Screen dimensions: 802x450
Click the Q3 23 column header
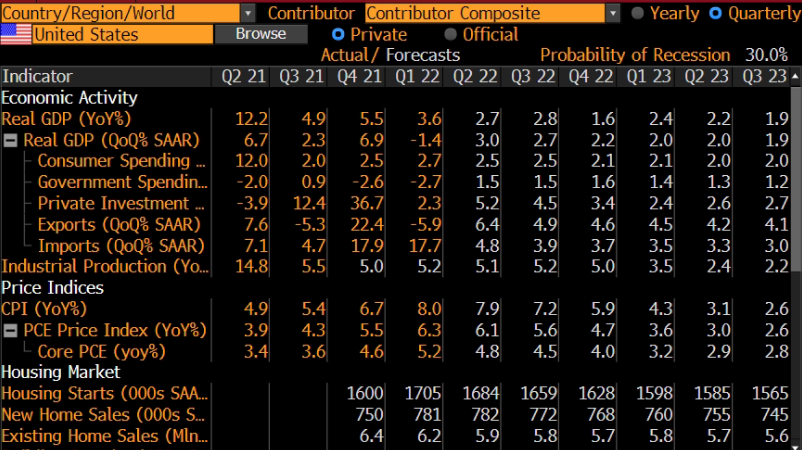pyautogui.click(x=764, y=76)
